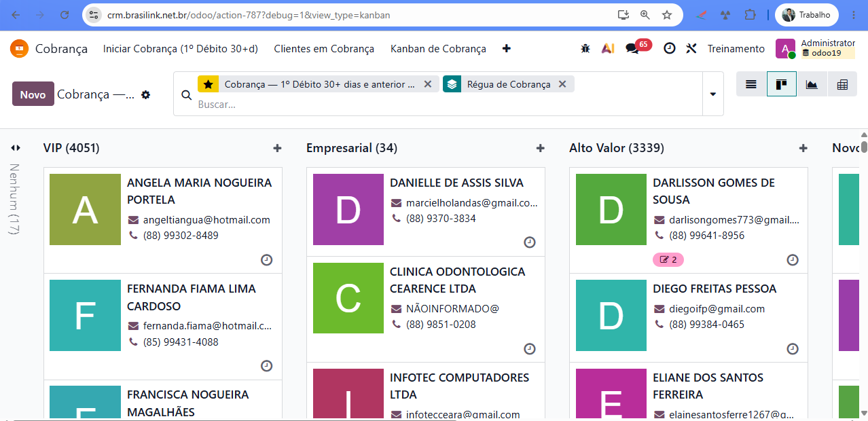Open the gear actions menu beside Cobrança title
Viewport: 868px width, 421px height.
click(x=145, y=94)
